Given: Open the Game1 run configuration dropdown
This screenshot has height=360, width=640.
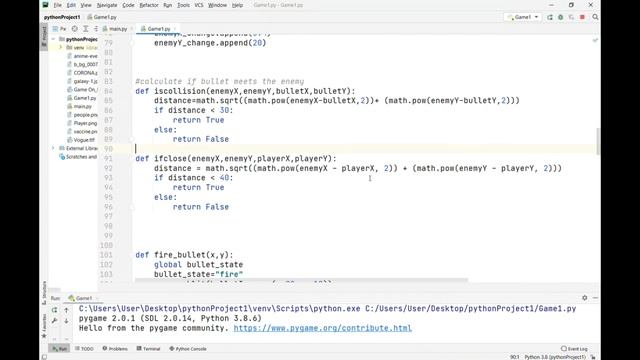Looking at the screenshot, I should point(523,17).
